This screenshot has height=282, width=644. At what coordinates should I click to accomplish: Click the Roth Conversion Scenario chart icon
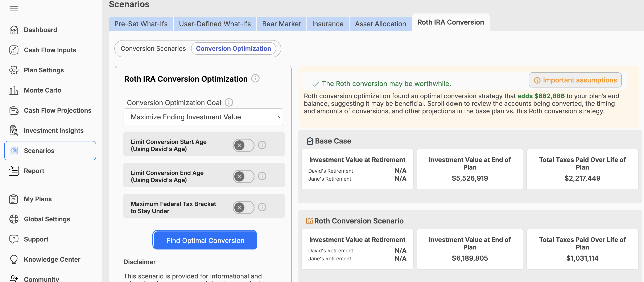pyautogui.click(x=309, y=221)
